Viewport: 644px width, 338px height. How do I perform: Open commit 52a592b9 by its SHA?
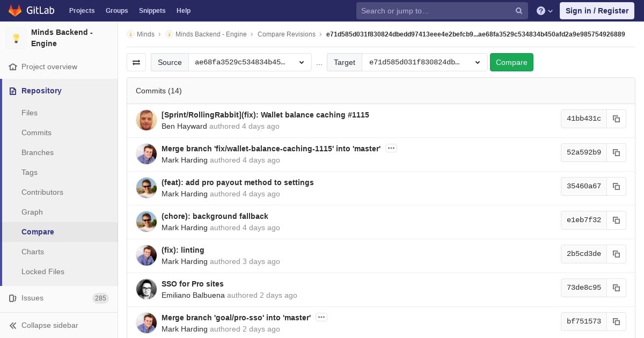point(584,152)
